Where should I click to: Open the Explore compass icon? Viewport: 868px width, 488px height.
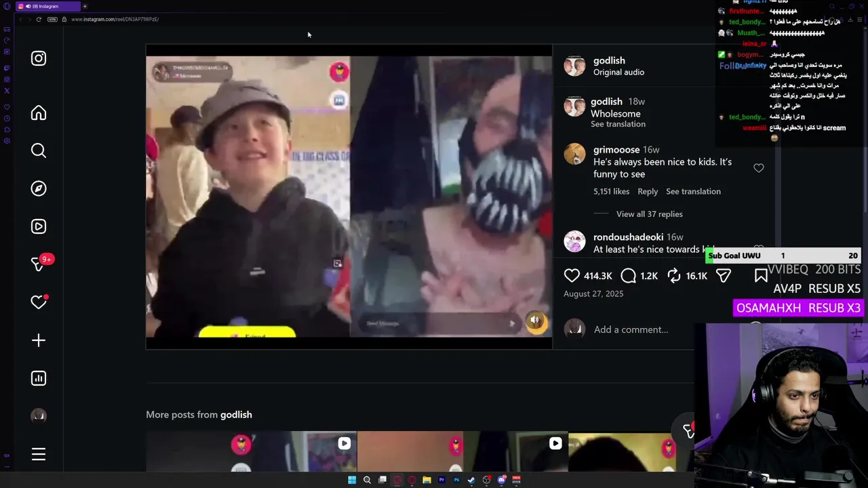pyautogui.click(x=39, y=188)
